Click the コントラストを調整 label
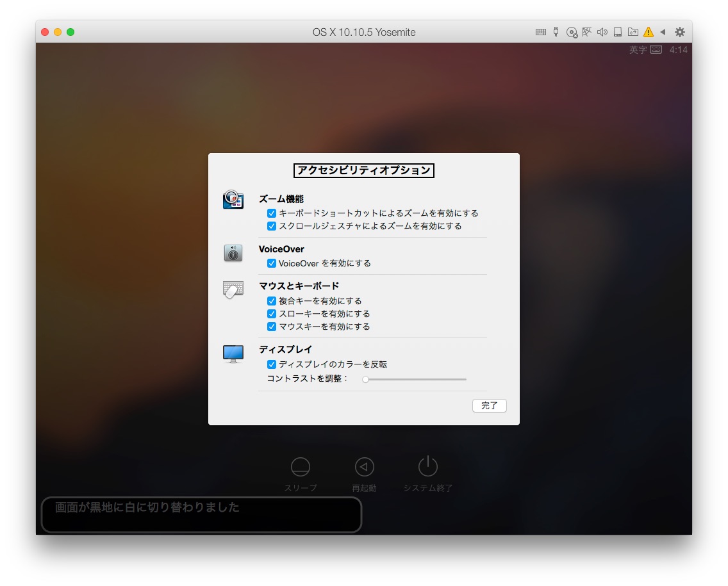Viewport: 728px width, 586px height. click(x=307, y=378)
